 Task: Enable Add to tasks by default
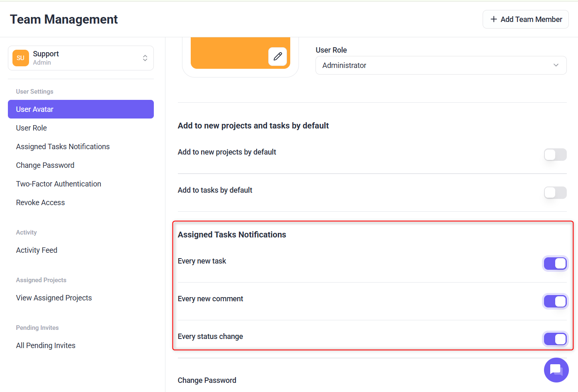tap(555, 193)
